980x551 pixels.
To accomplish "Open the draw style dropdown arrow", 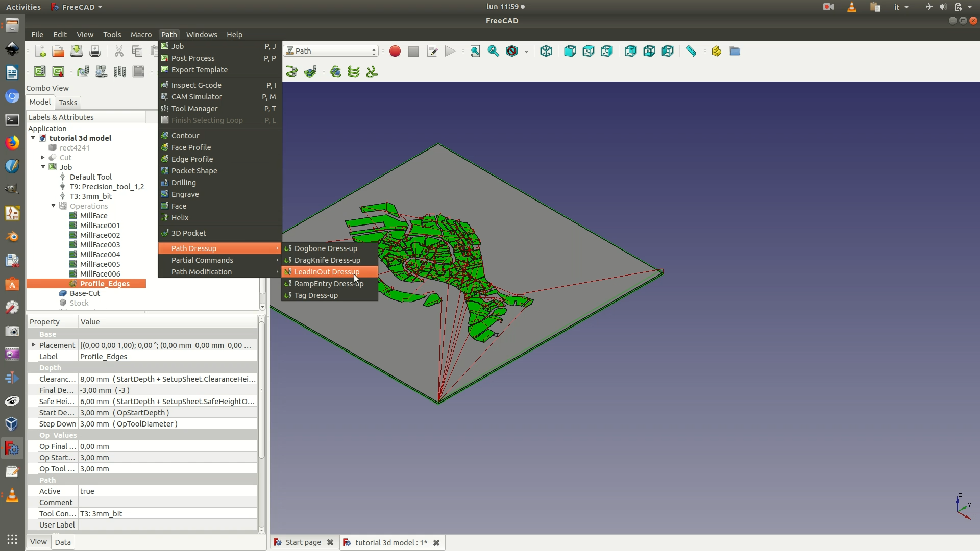I will 526,52.
